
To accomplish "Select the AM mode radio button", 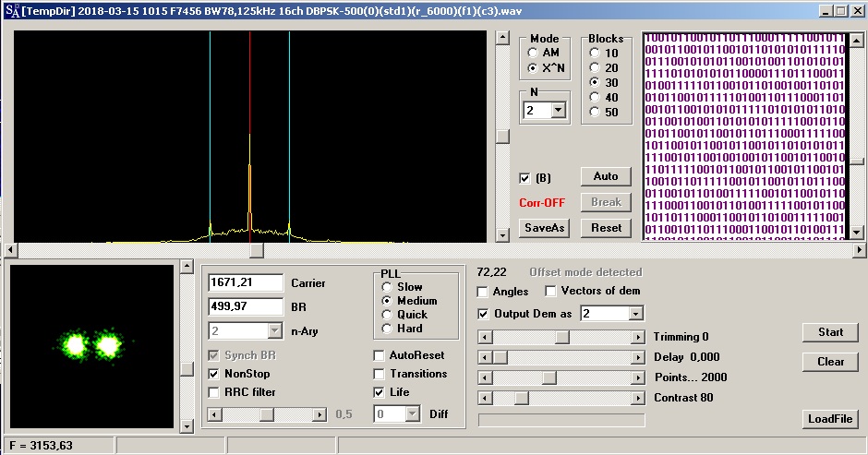I will coord(533,53).
